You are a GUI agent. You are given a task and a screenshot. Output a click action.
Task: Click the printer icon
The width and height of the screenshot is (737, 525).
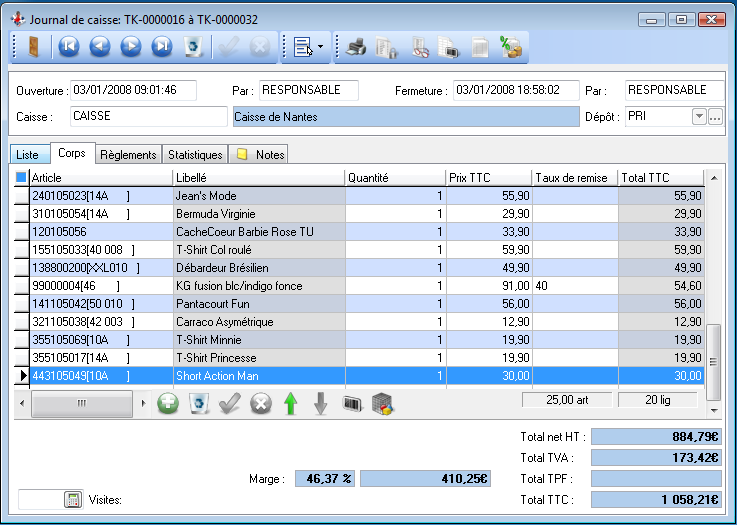(356, 47)
